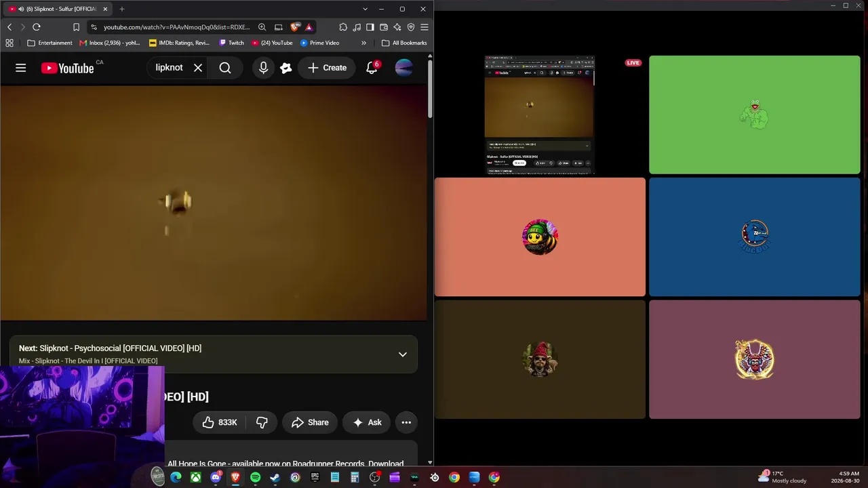
Task: Select the live screen-share thumbnail in call window
Action: click(540, 115)
